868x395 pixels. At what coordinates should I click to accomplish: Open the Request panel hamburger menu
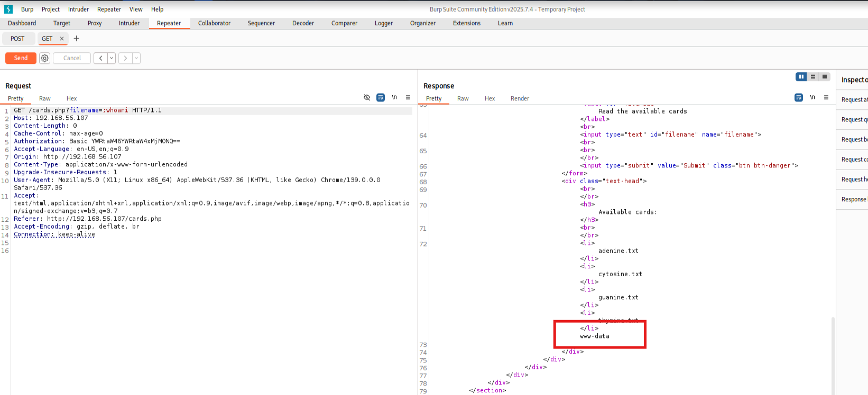tap(408, 97)
